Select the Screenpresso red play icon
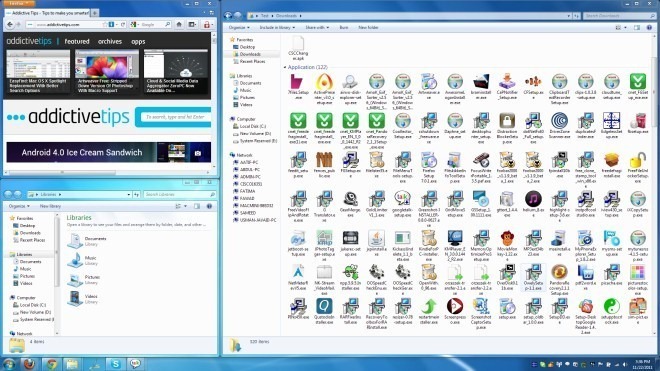The width and height of the screenshot is (660, 371). tap(455, 306)
